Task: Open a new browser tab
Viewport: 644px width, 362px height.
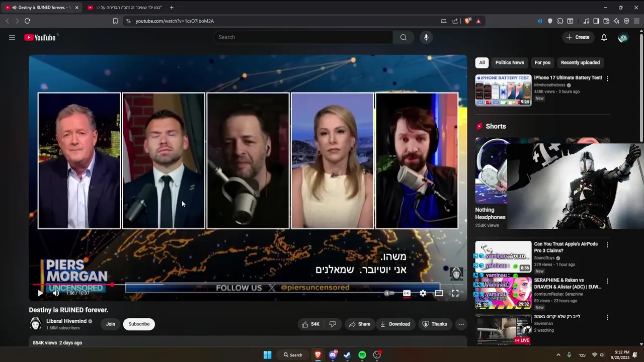Action: pos(172,8)
